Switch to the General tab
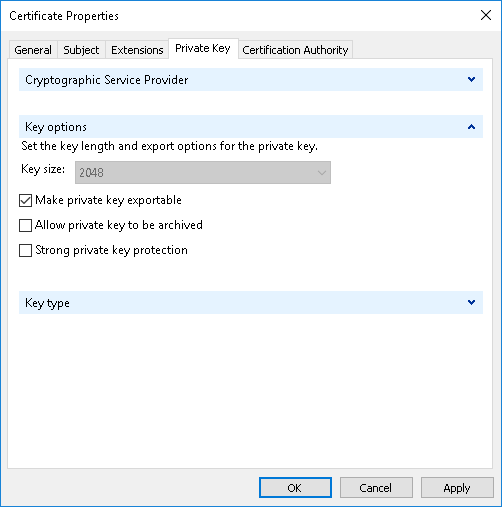This screenshot has width=502, height=507. pos(33,50)
